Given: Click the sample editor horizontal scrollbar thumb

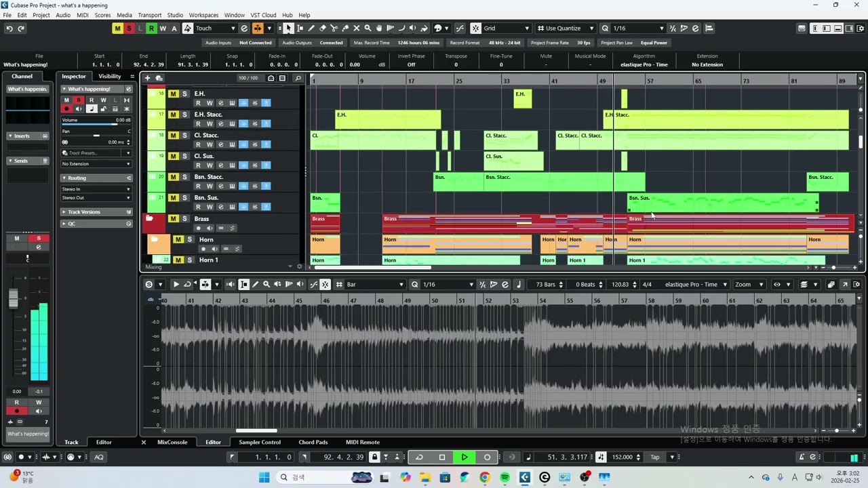Looking at the screenshot, I should point(256,430).
